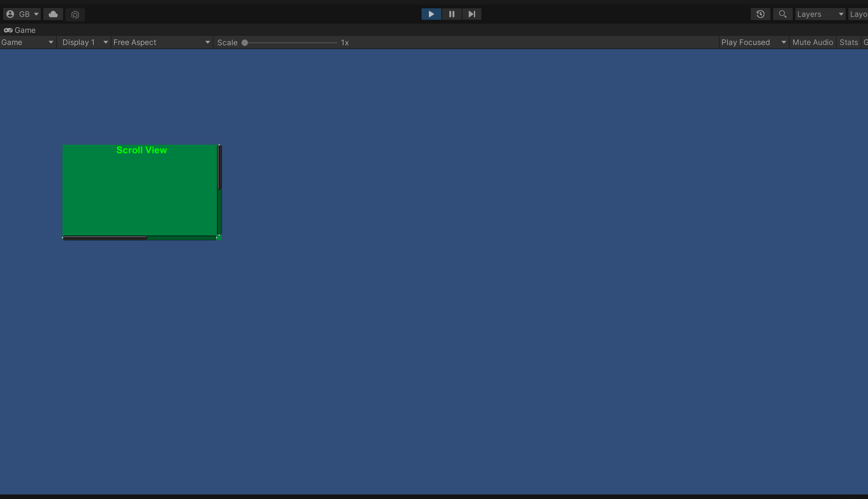The height and width of the screenshot is (499, 868).
Task: Click the 1x scale value
Action: 345,43
